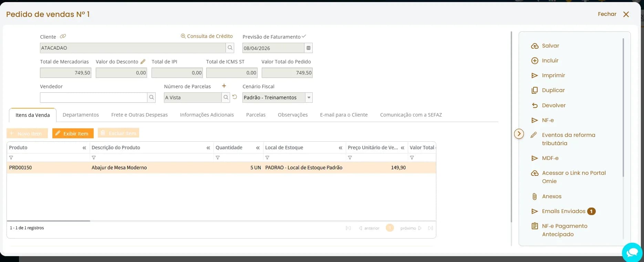
Task: Open Anexos in the side menu
Action: [x=546, y=196]
